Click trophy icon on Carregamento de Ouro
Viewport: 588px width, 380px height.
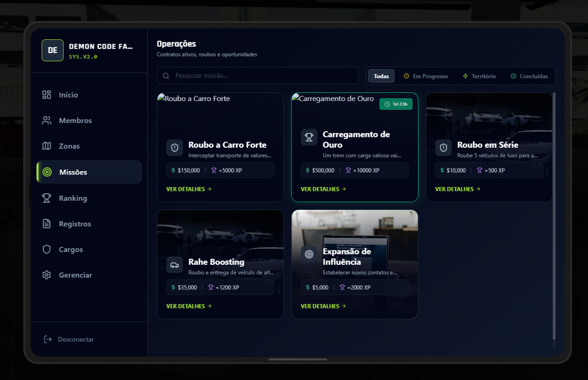(x=309, y=137)
